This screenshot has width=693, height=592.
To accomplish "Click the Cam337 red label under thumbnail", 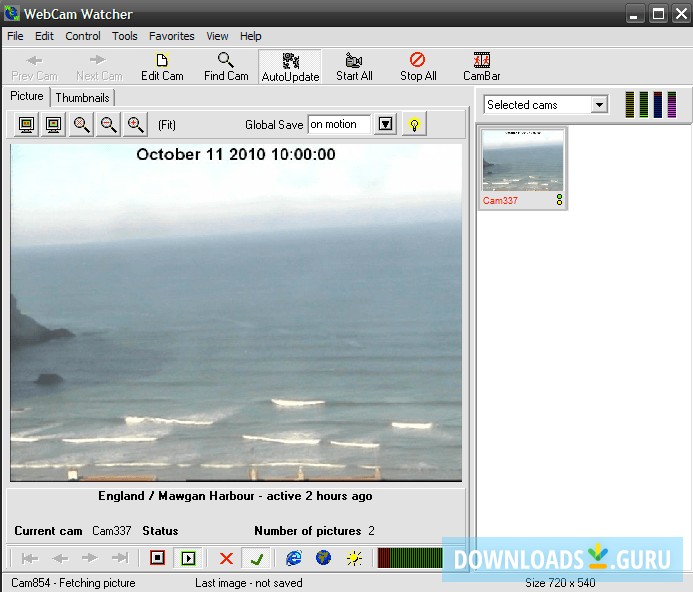I will click(500, 200).
